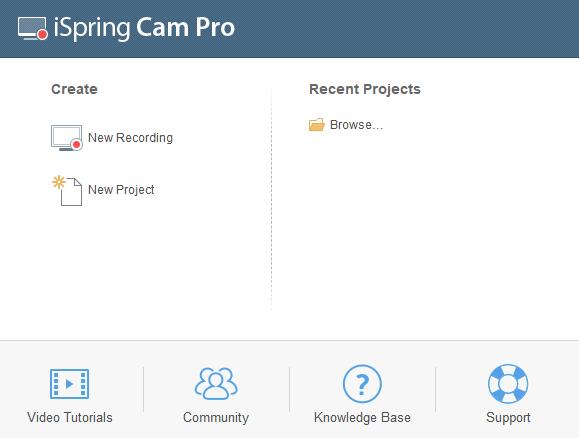Click the iSpring Cam Pro title text
The image size is (579, 438).
coord(144,28)
